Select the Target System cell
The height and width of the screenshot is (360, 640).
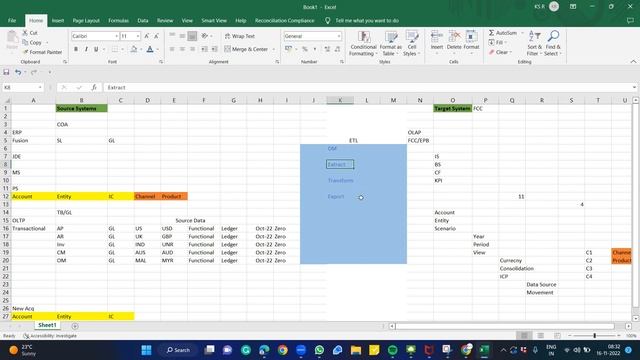[x=452, y=108]
